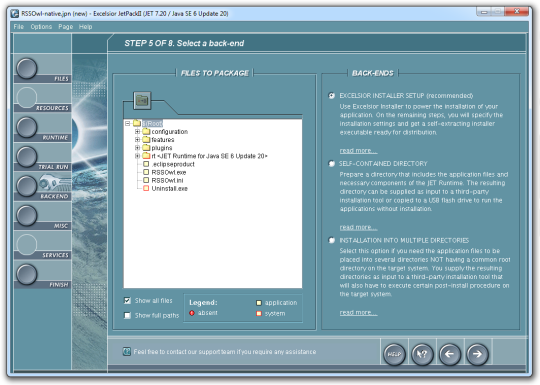The image size is (540, 385).
Task: Click the absent legend red marker
Action: click(192, 313)
